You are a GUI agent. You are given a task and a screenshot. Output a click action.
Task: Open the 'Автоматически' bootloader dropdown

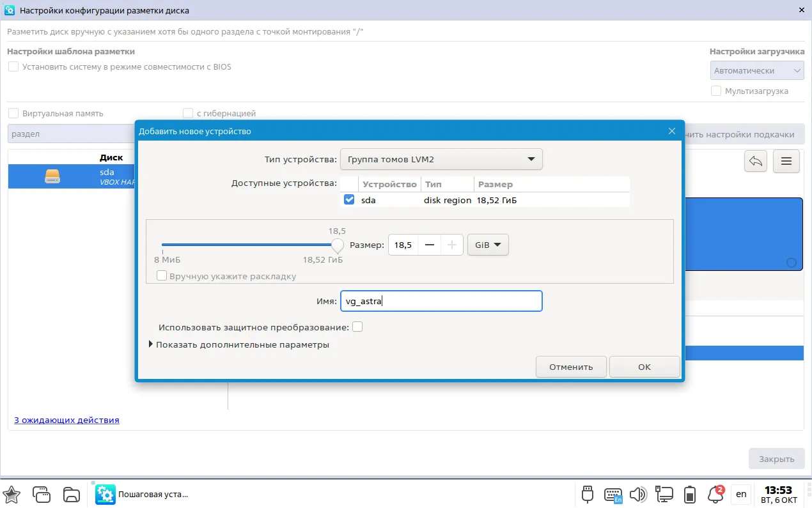tap(757, 70)
